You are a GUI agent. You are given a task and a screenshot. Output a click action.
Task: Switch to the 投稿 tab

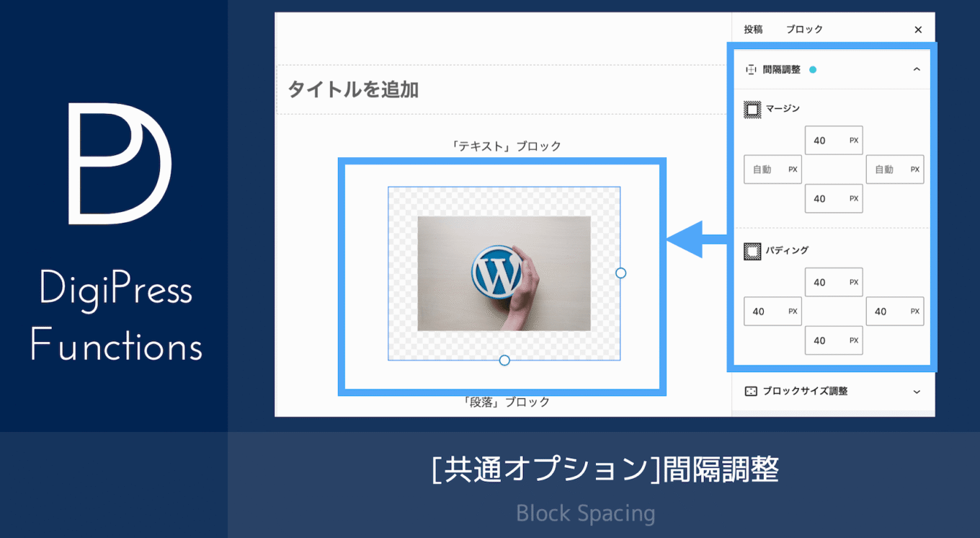pos(753,30)
